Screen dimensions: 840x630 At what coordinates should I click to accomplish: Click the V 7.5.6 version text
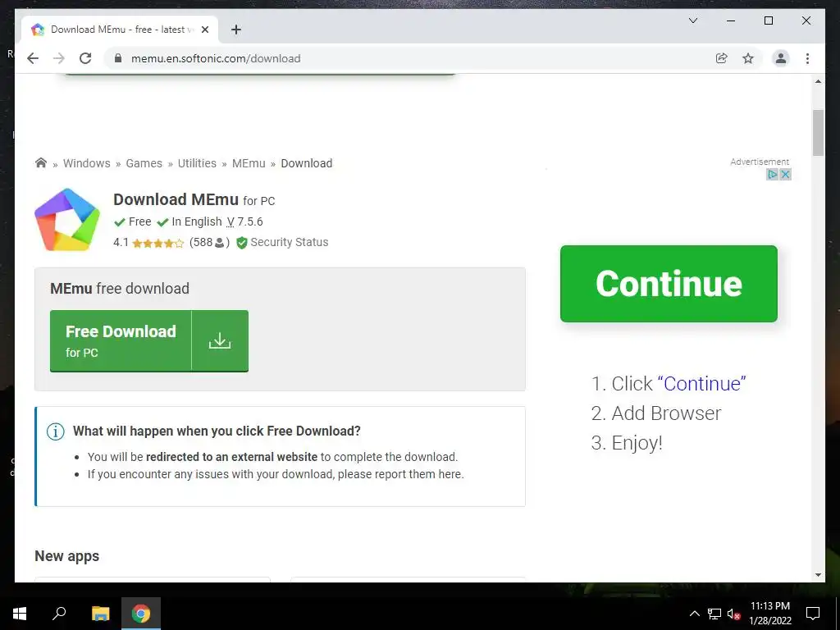[x=244, y=221]
